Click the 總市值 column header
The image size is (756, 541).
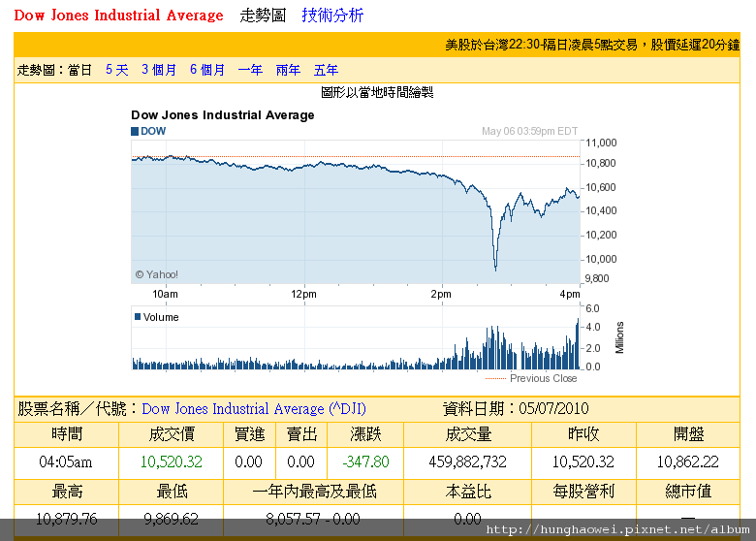pyautogui.click(x=688, y=492)
